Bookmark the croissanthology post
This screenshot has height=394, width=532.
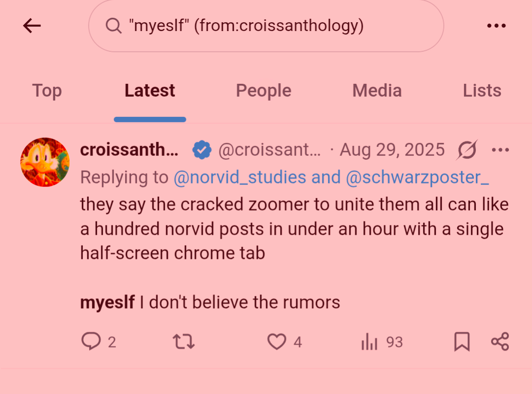tap(461, 341)
